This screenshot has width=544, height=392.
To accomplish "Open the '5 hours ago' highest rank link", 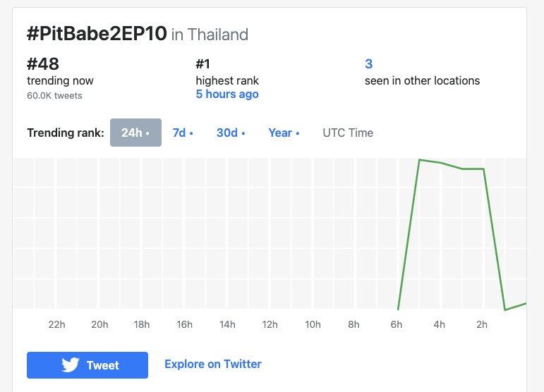I will (x=227, y=94).
